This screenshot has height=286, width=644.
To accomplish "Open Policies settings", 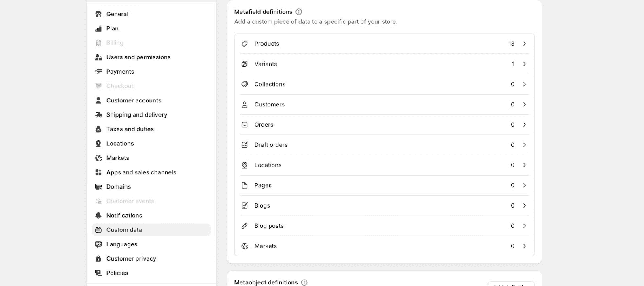I will [x=151, y=273].
